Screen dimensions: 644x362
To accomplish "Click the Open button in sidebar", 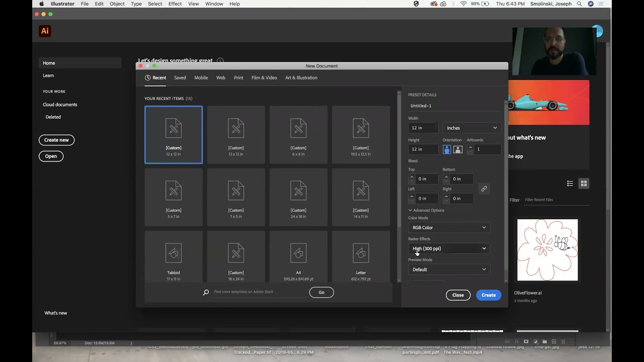I will coord(51,156).
